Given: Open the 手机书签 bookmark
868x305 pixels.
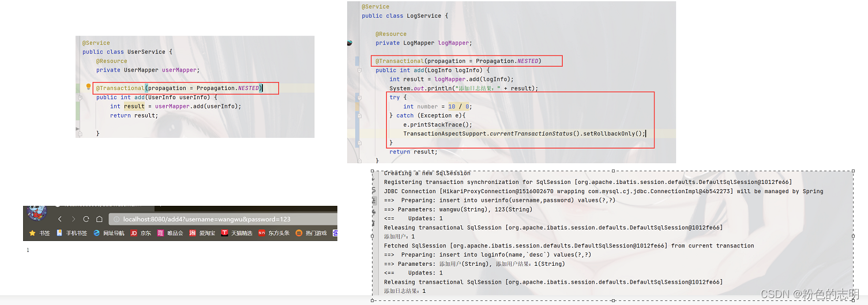Looking at the screenshot, I should 72,233.
